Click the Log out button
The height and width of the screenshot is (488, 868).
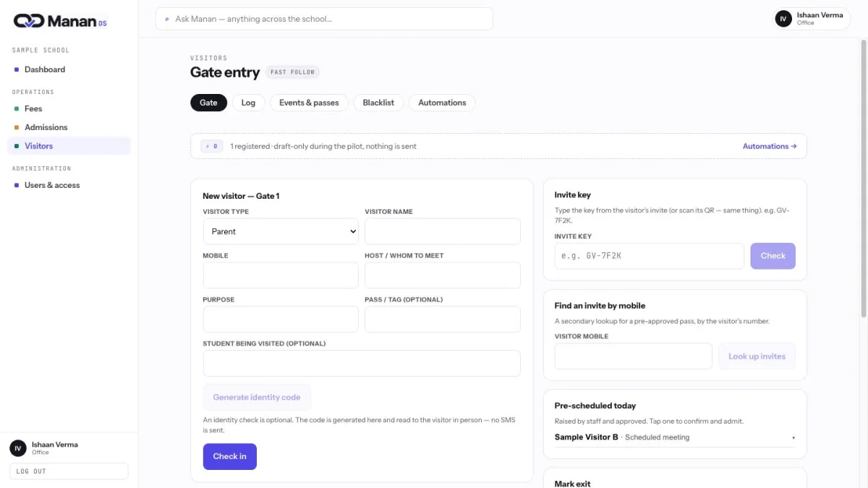click(69, 471)
